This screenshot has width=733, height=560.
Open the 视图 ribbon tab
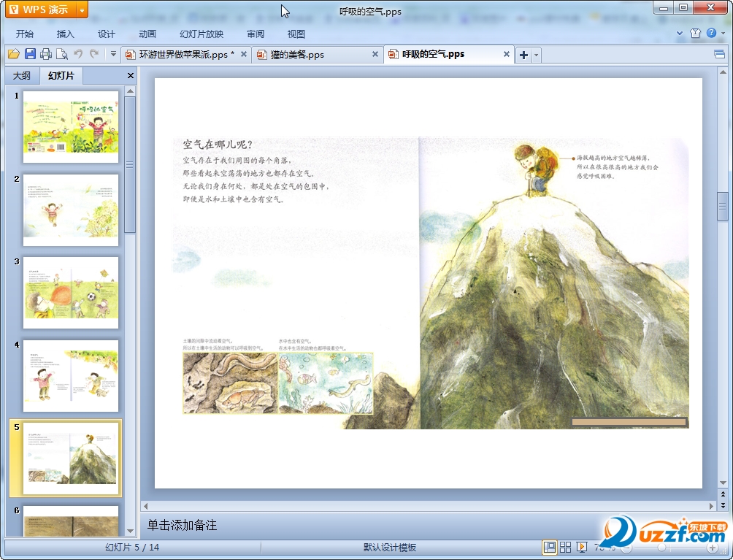pos(296,34)
